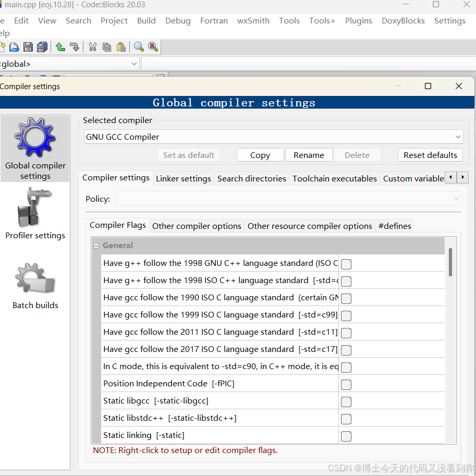Paste with the clipboard toolbar icon
The image size is (476, 476).
click(121, 47)
